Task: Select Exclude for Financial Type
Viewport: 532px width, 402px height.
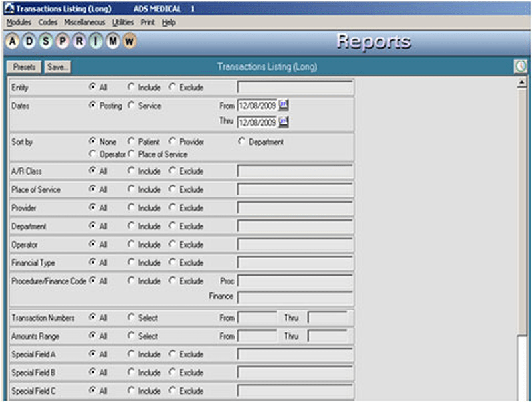Action: click(x=172, y=263)
